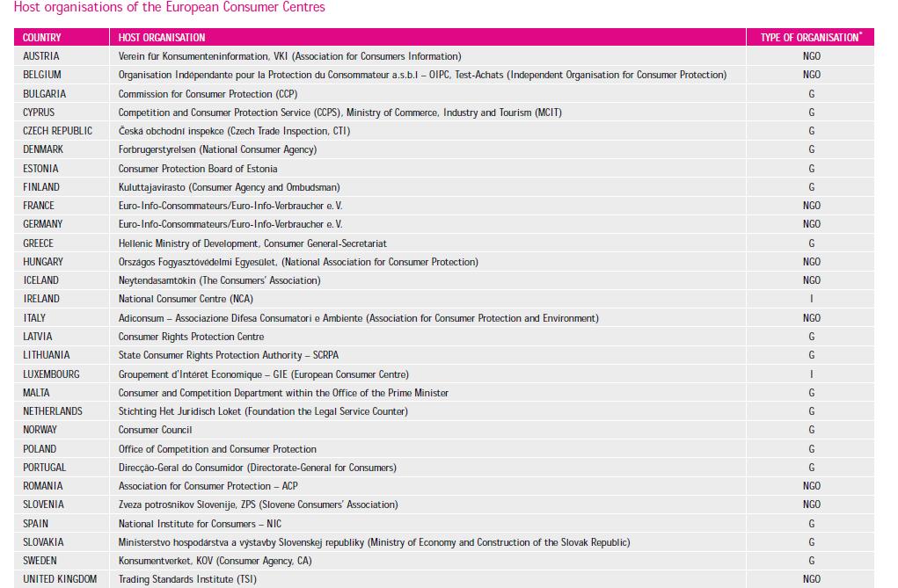The height and width of the screenshot is (588, 898).
Task: Click 'Forbrugerstyrelsen (National Consumer Agency)' cell
Action: [x=427, y=149]
